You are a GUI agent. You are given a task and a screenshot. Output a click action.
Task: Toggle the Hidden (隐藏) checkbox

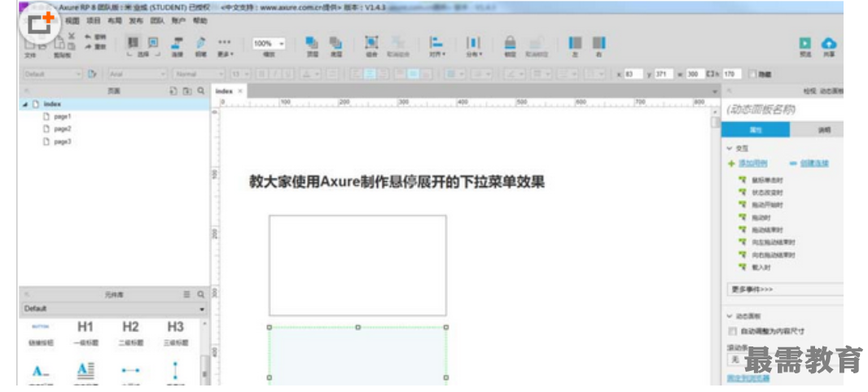pyautogui.click(x=753, y=73)
